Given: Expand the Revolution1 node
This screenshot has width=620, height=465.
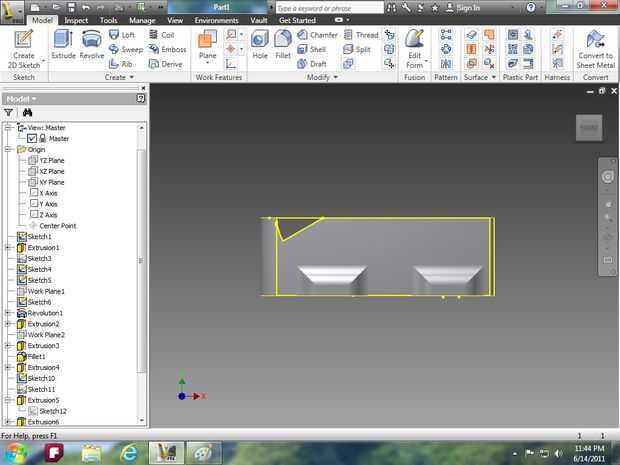Looking at the screenshot, I should (8, 313).
